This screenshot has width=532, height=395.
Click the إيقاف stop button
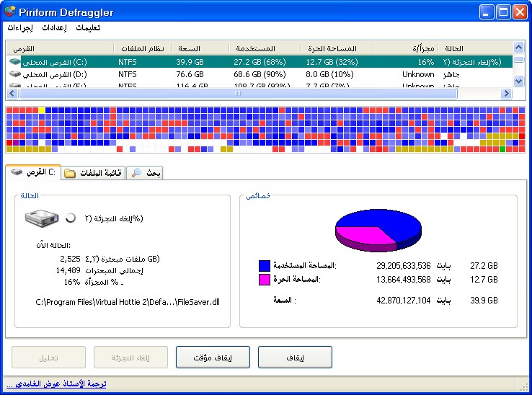[295, 358]
